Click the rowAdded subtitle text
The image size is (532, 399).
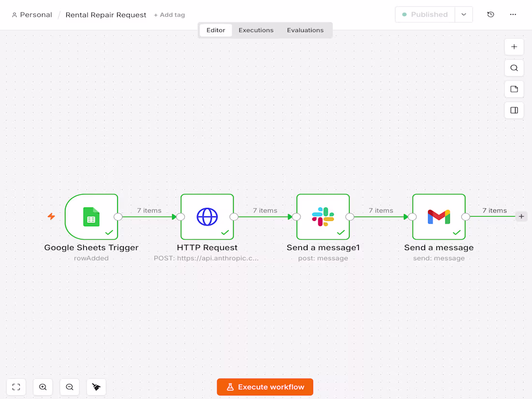(x=91, y=258)
